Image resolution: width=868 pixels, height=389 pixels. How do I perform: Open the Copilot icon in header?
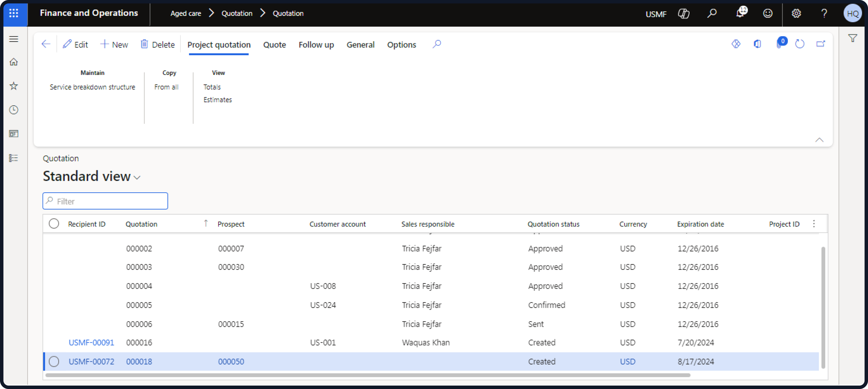click(684, 13)
